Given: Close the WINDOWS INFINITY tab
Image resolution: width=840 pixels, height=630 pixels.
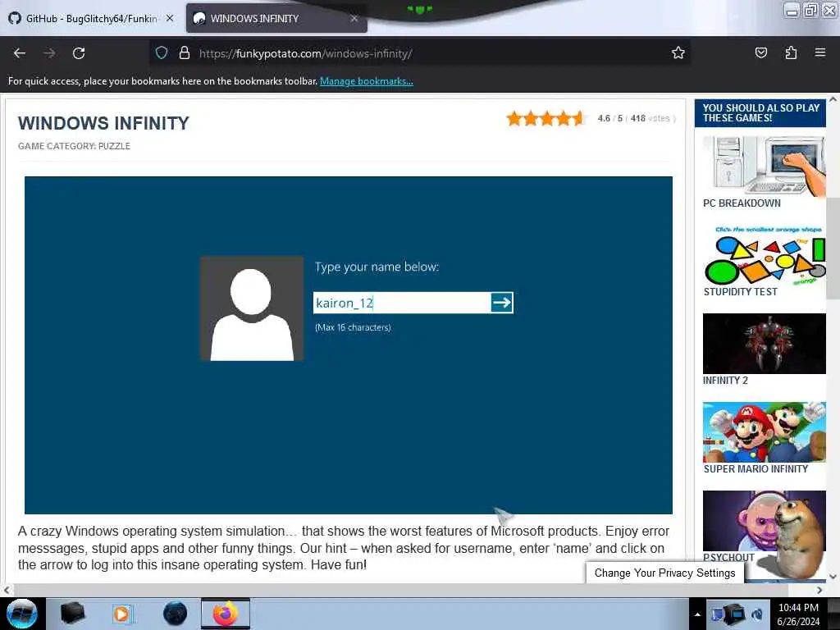Looking at the screenshot, I should tap(354, 18).
